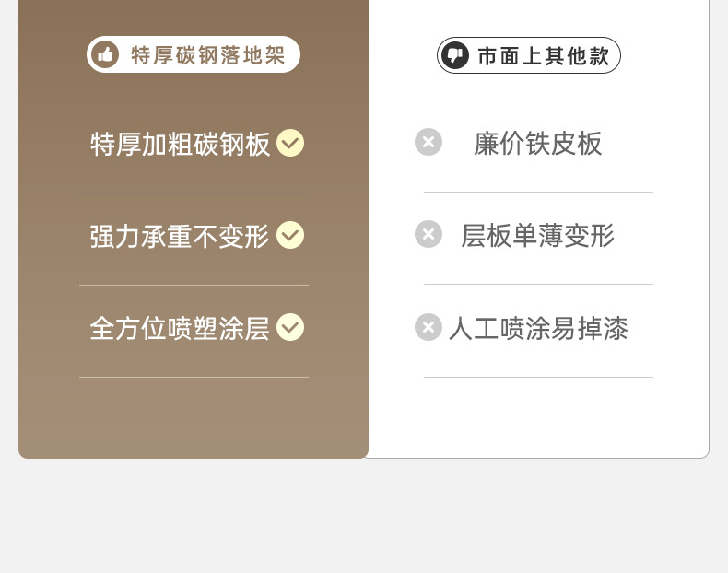The height and width of the screenshot is (573, 728).
Task: Click the 特厚加粗碳钢板 feature text
Action: point(181,144)
